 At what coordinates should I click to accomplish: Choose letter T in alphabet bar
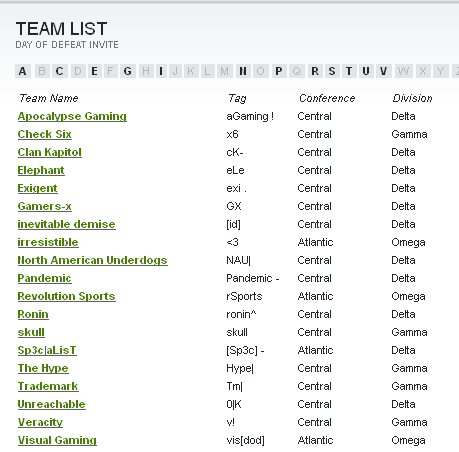click(x=349, y=71)
